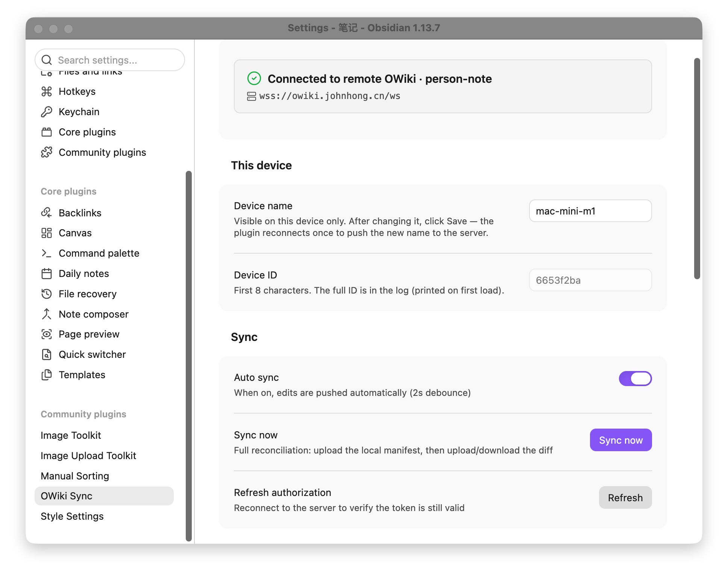Click the wss://owiki.johnhong.cn/ws address text

coord(330,96)
